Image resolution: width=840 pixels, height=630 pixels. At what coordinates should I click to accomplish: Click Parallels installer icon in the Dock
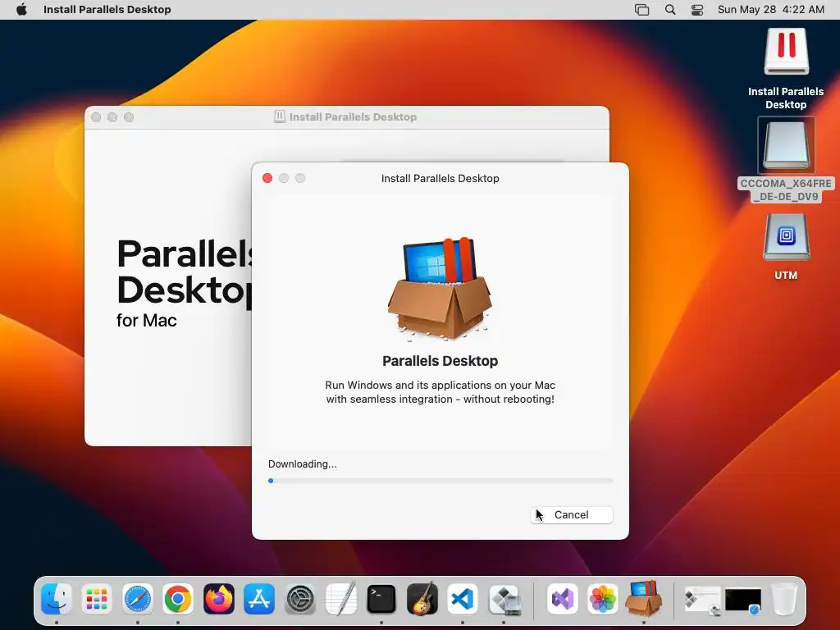tap(643, 597)
